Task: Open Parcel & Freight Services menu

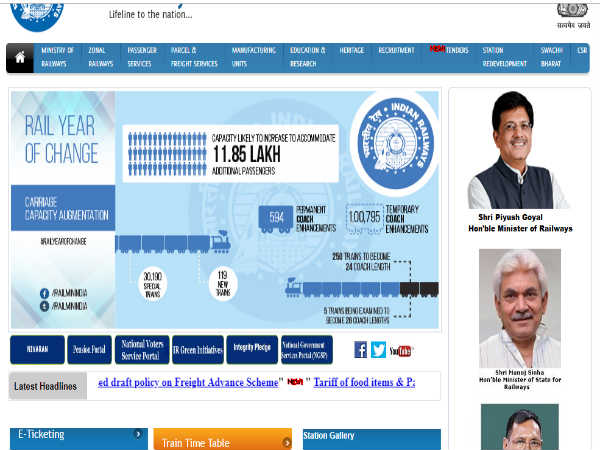Action: coord(194,57)
